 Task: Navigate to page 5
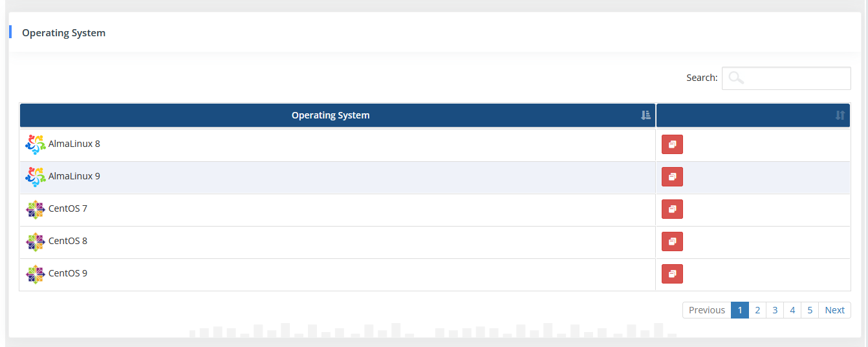point(810,310)
